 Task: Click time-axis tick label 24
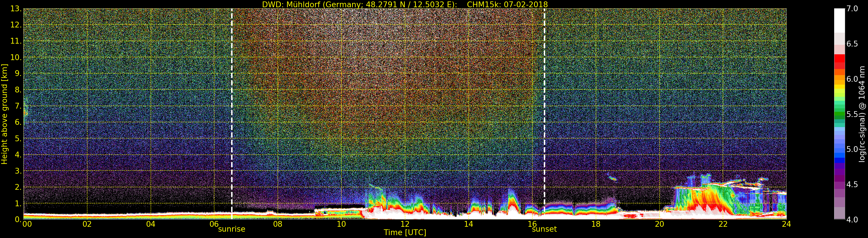[786, 224]
